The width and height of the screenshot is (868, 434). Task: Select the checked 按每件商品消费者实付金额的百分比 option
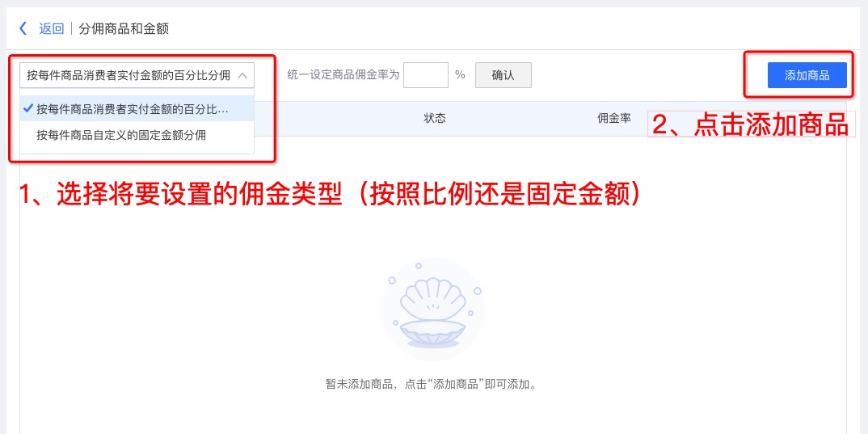click(x=137, y=109)
